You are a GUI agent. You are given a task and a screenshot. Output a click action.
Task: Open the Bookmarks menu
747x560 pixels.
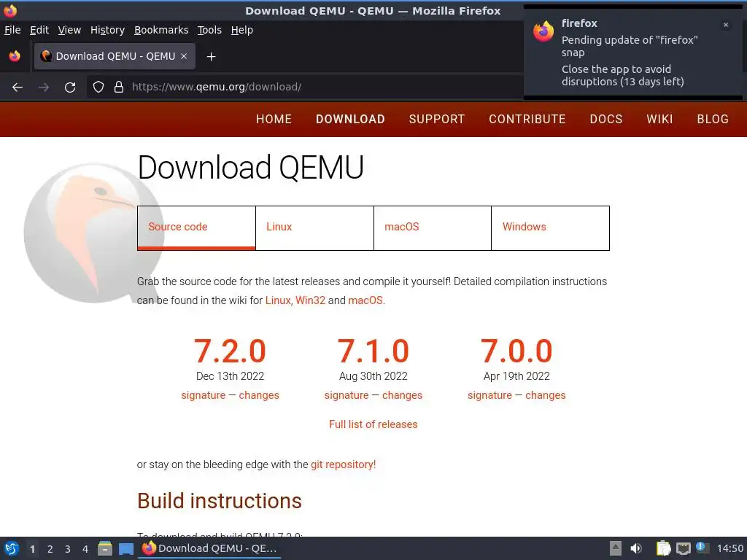[161, 30]
